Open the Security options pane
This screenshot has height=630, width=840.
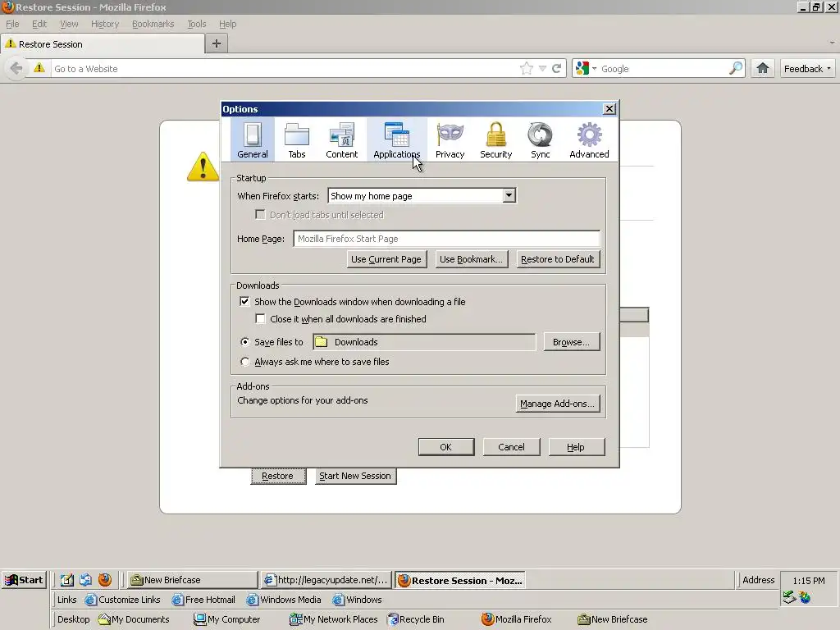(x=496, y=139)
